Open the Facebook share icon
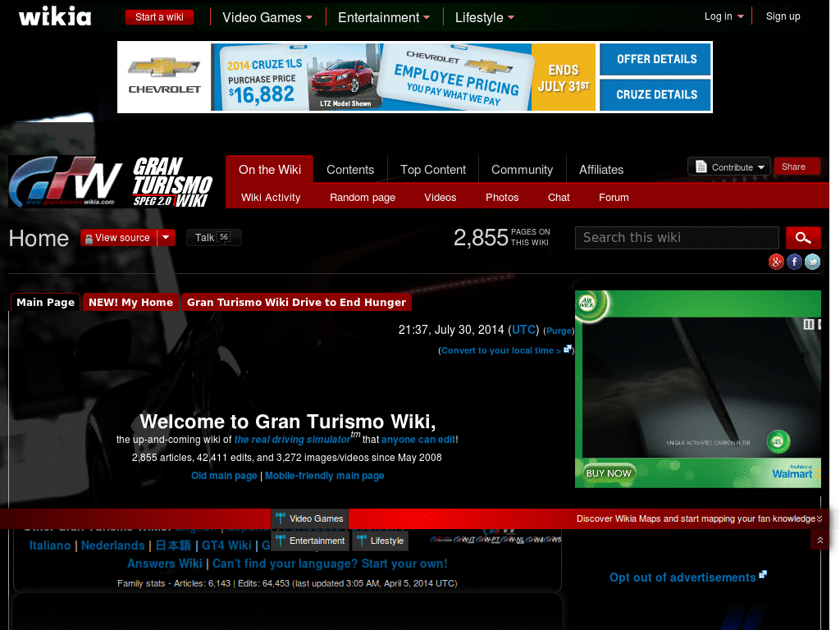 794,262
